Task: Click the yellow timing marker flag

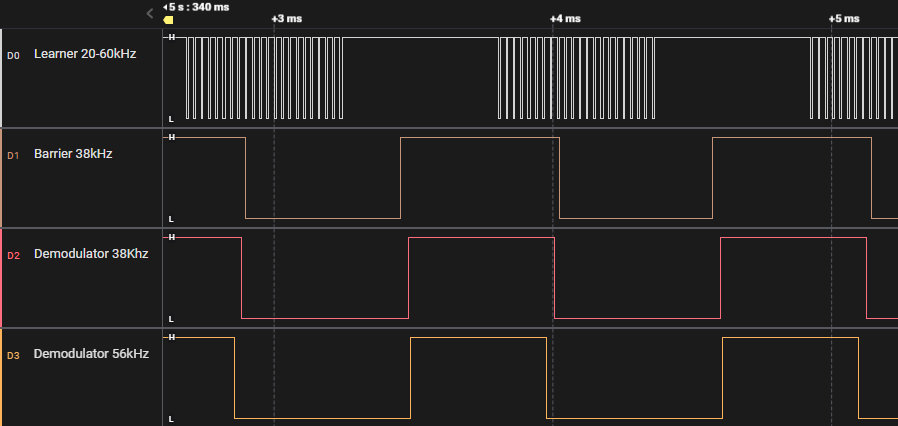Action: 168,20
